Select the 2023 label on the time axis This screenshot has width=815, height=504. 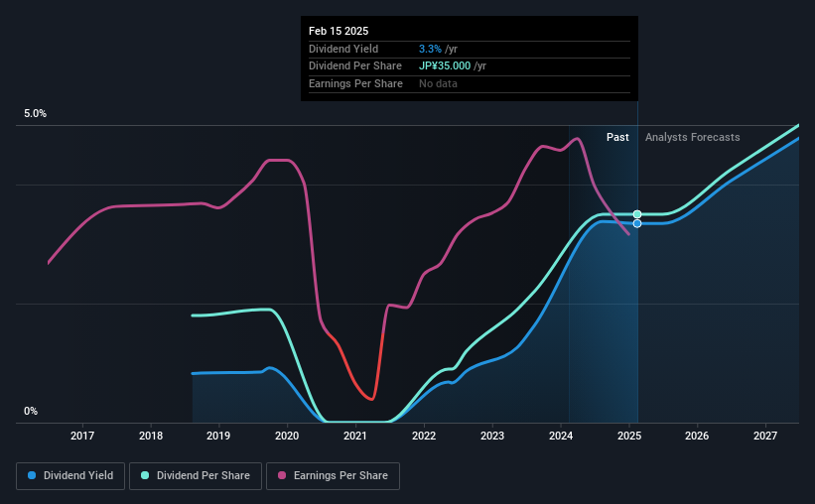point(492,436)
